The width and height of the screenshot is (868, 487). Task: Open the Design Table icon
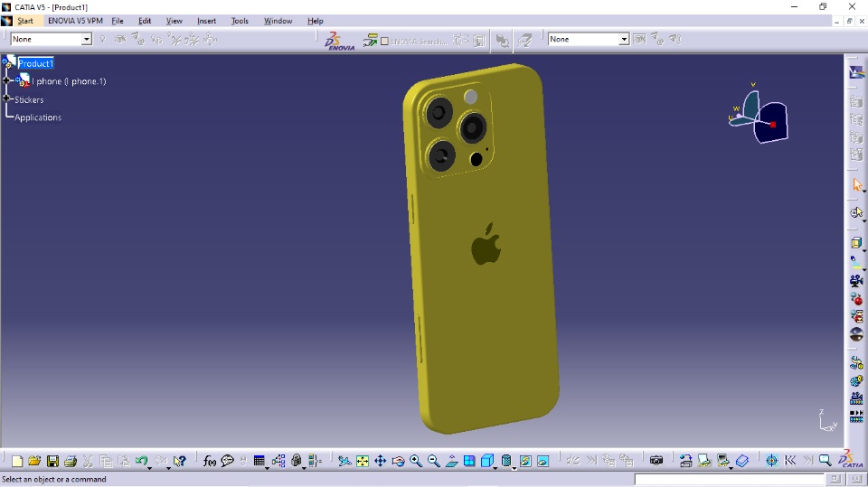(x=259, y=461)
